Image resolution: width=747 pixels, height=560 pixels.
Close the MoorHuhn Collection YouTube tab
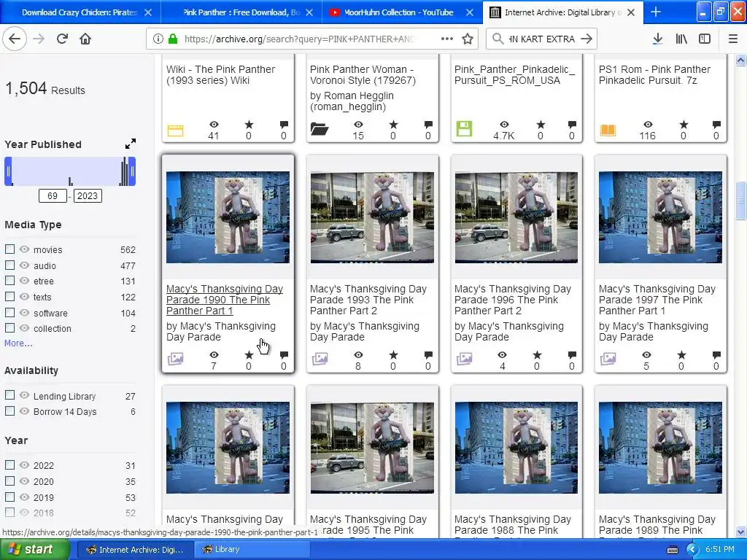(470, 12)
